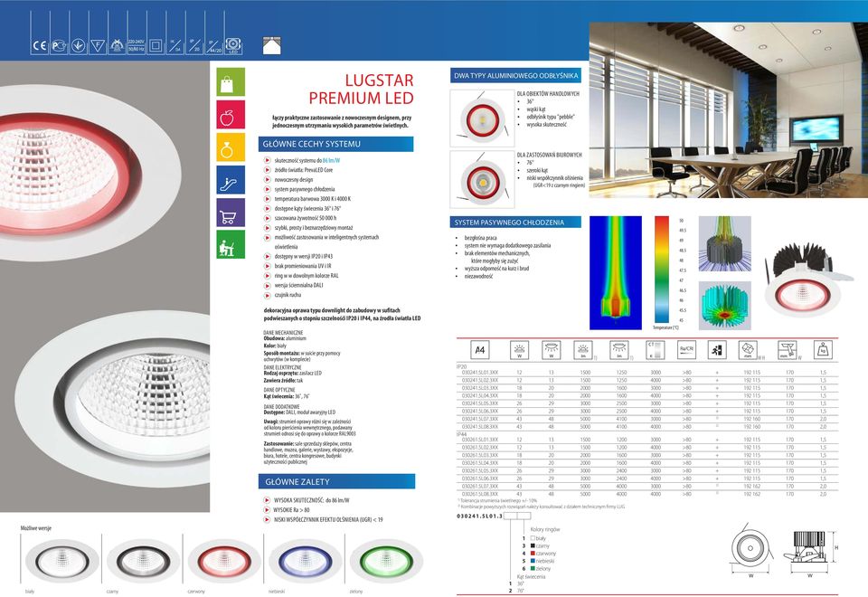
Task: Click the bullet next to 'nowoczesny design'
Action: pyautogui.click(x=268, y=179)
